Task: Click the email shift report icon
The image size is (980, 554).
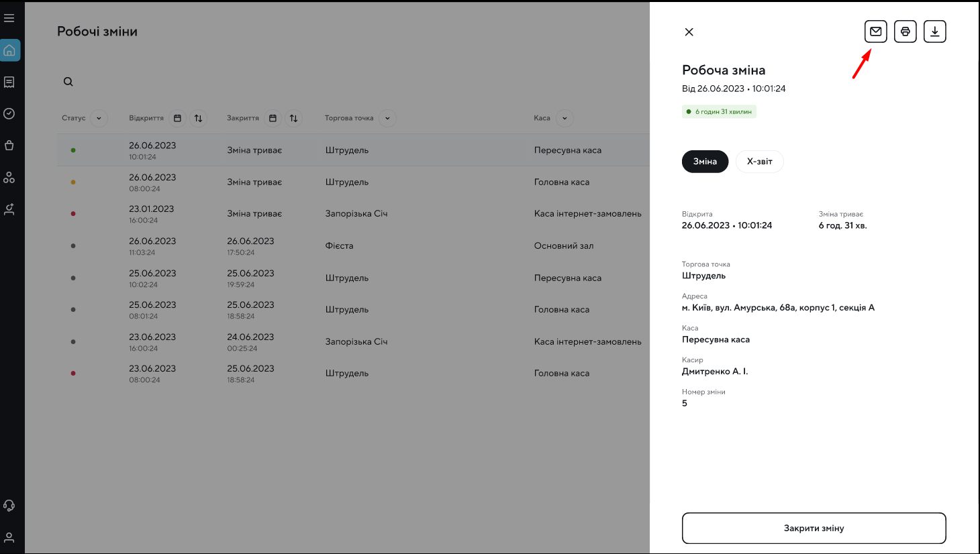Action: 875,32
